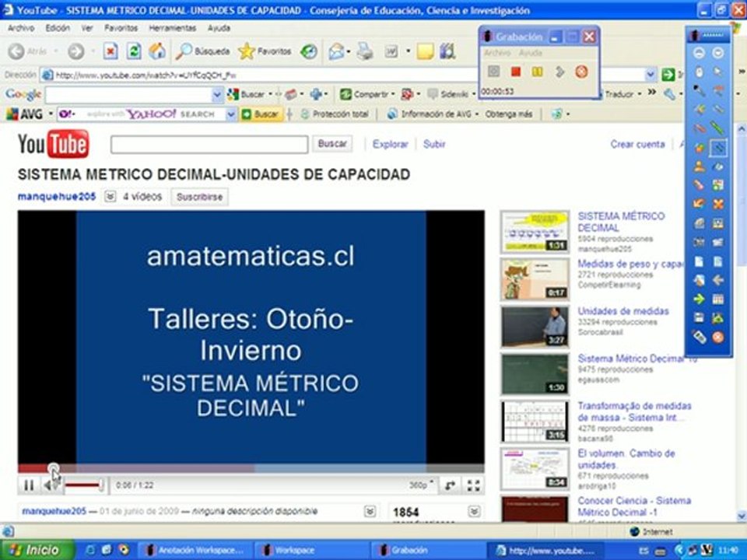Click the Suscribirse button
This screenshot has height=560, width=747.
(x=199, y=197)
